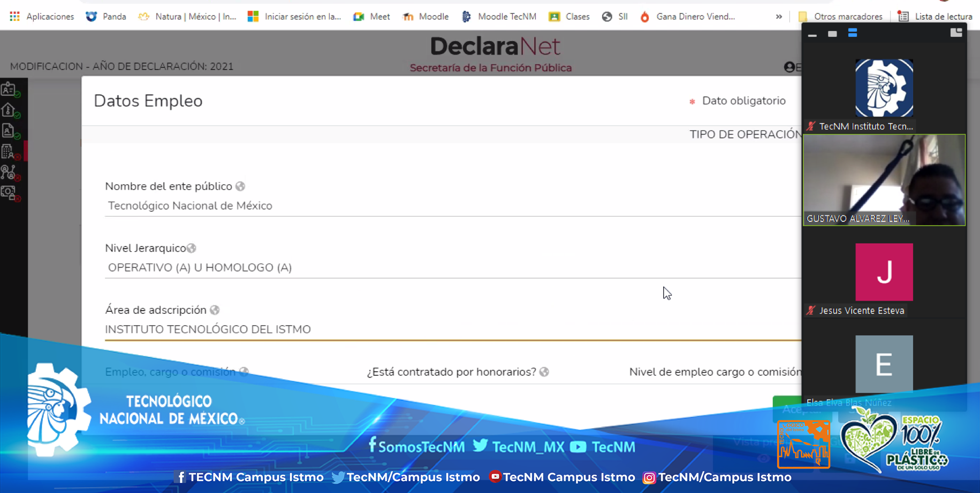Click the MODIFICACION - AÑO DE DECLARACIÓN: 2021 text
This screenshot has width=980, height=493.
[x=122, y=67]
